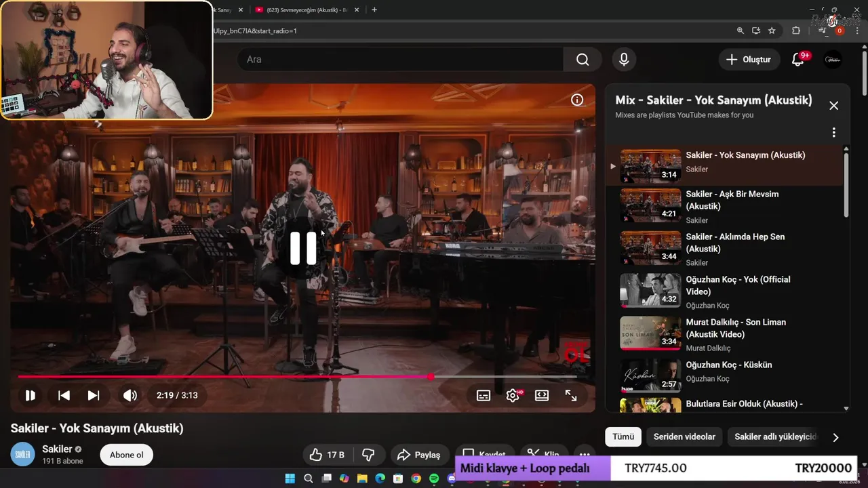Screen dimensions: 868x488
Task: Open player settings gear
Action: [513, 395]
